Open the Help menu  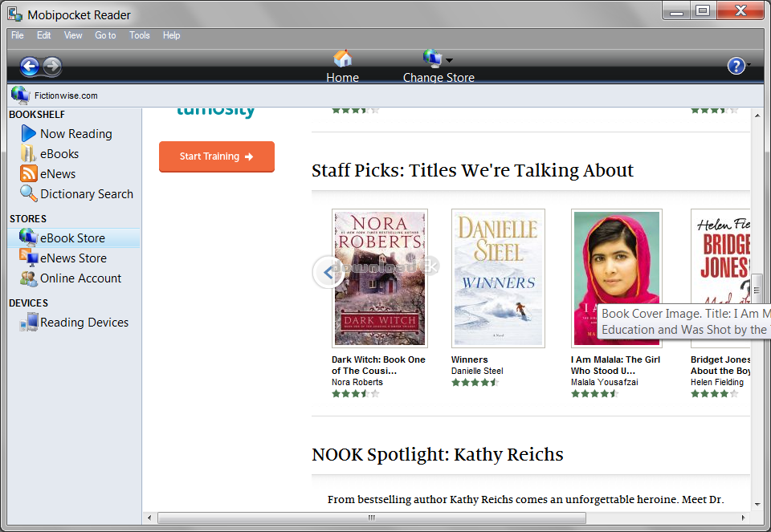pyautogui.click(x=172, y=35)
